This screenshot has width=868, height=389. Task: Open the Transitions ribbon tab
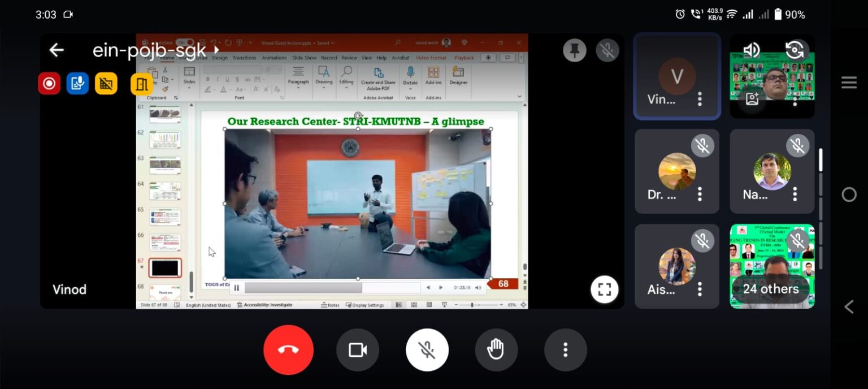tap(244, 58)
